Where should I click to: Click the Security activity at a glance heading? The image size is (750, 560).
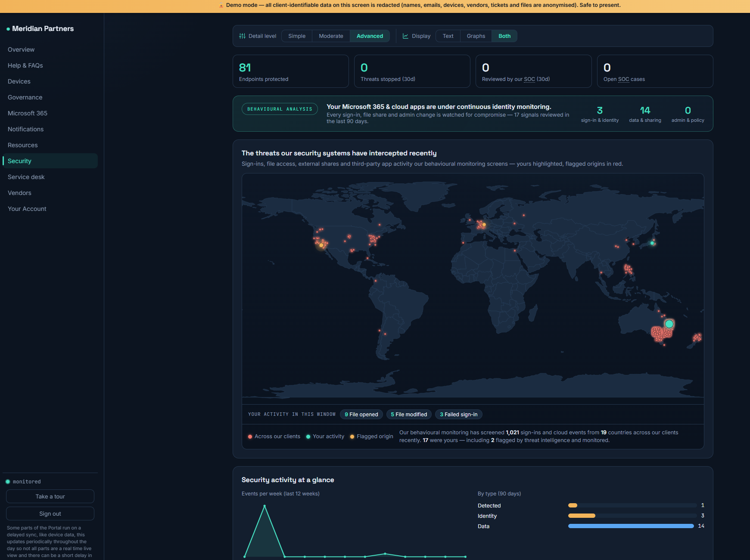pos(288,480)
